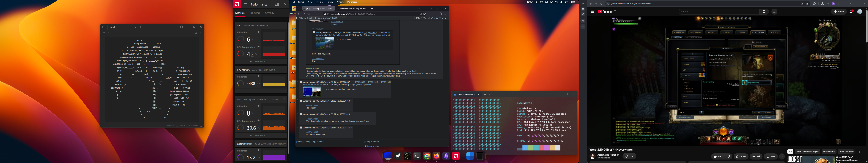Add CPU Temperature metric with its plus icon
The image size is (868, 163).
(x=258, y=120)
